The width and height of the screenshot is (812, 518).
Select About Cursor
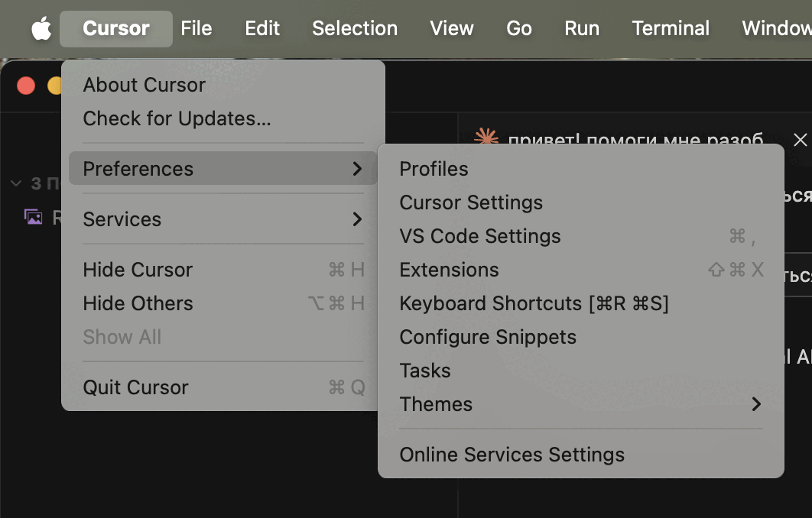pyautogui.click(x=223, y=85)
